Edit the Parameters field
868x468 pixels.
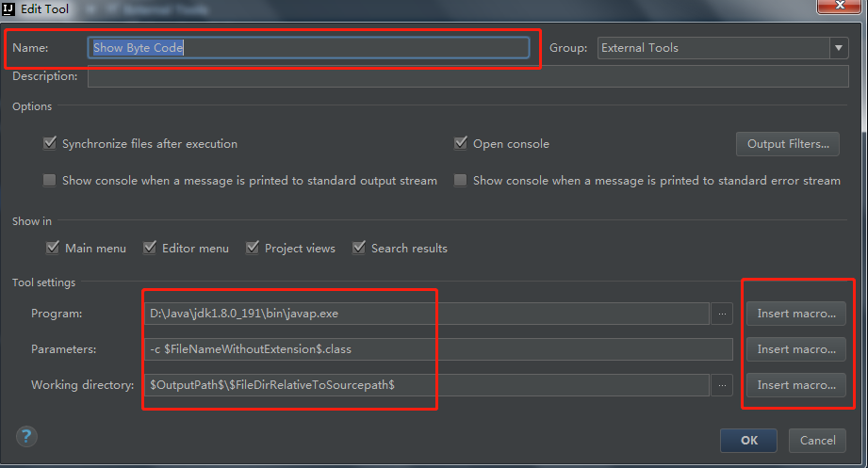[438, 349]
